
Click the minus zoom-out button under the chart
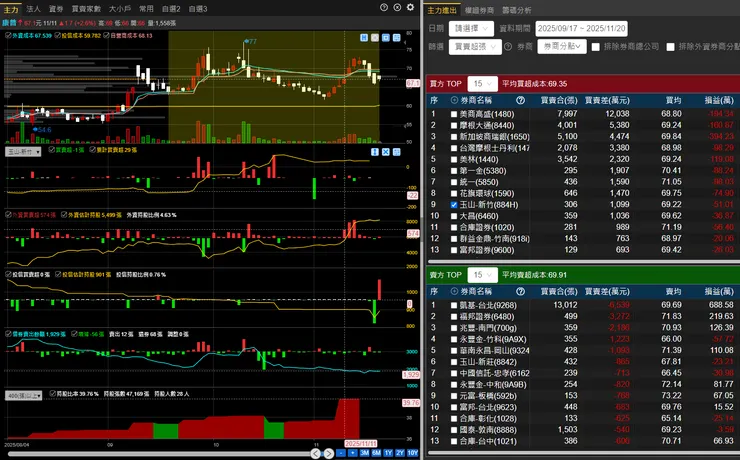pyautogui.click(x=341, y=453)
